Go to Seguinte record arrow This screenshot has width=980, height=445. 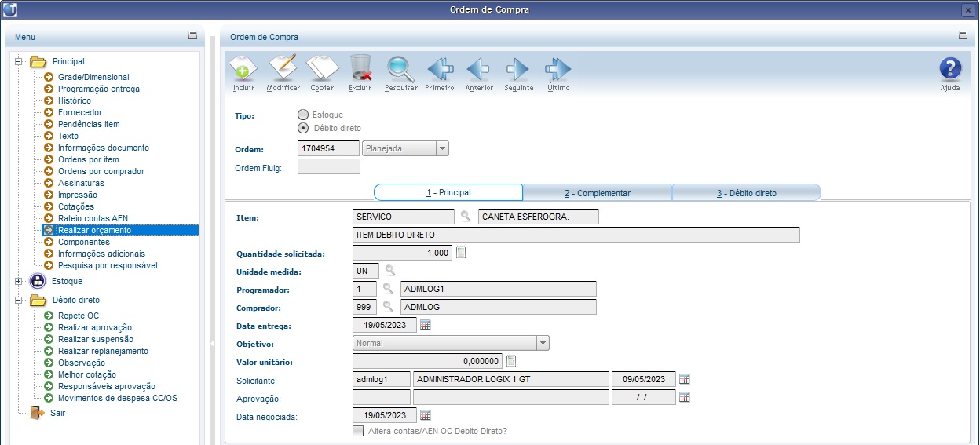(x=518, y=69)
